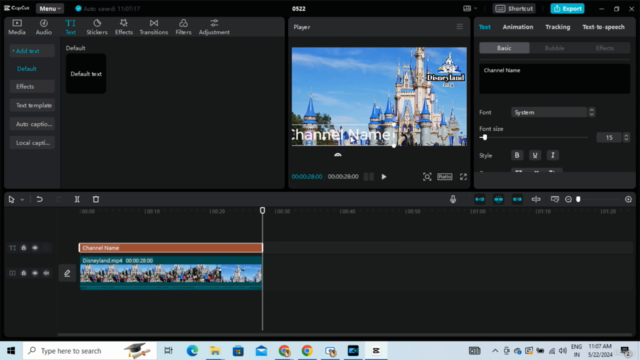The height and width of the screenshot is (360, 640).
Task: Open the Media panel
Action: [17, 27]
